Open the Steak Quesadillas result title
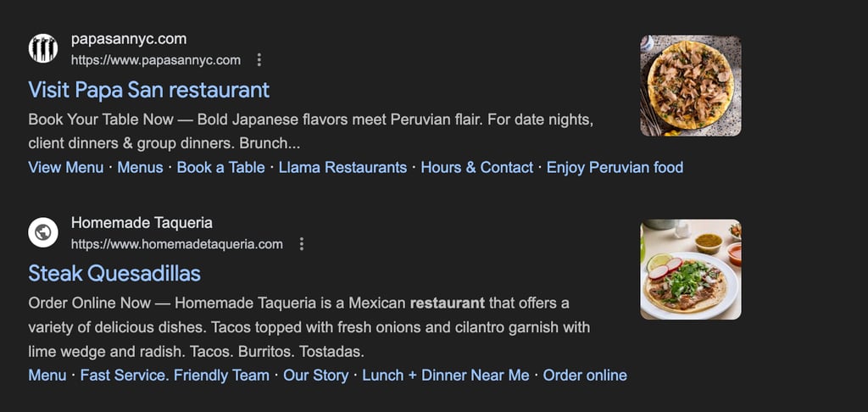Screen dimensions: 868x412 pyautogui.click(x=114, y=274)
